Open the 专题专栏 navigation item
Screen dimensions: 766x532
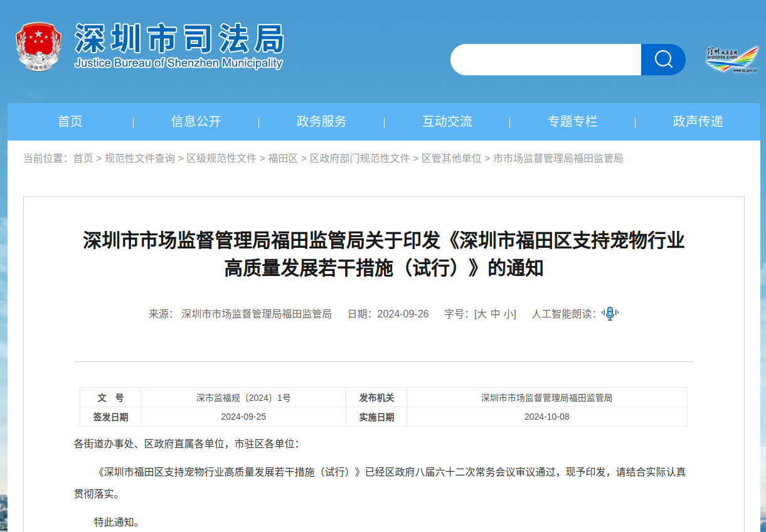point(572,122)
